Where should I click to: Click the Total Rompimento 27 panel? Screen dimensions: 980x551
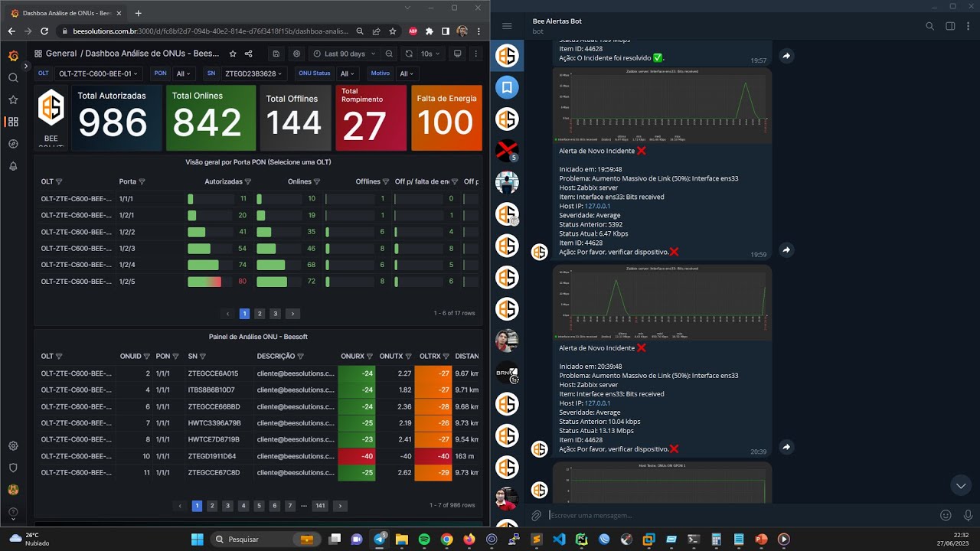click(371, 118)
